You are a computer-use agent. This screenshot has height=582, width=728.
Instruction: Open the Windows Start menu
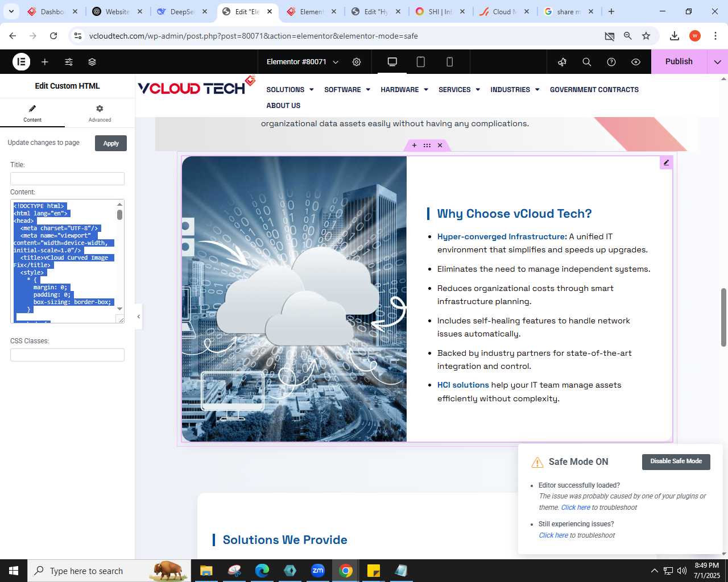[14, 571]
